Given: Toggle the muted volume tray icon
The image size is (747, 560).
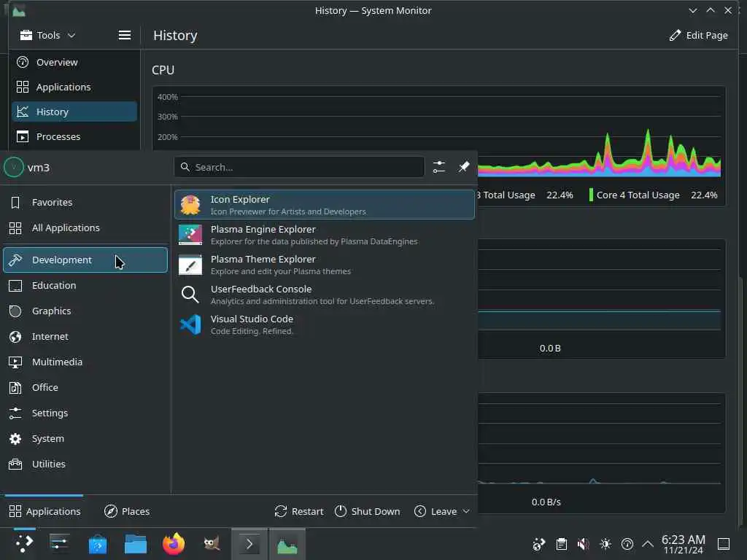Looking at the screenshot, I should (583, 544).
